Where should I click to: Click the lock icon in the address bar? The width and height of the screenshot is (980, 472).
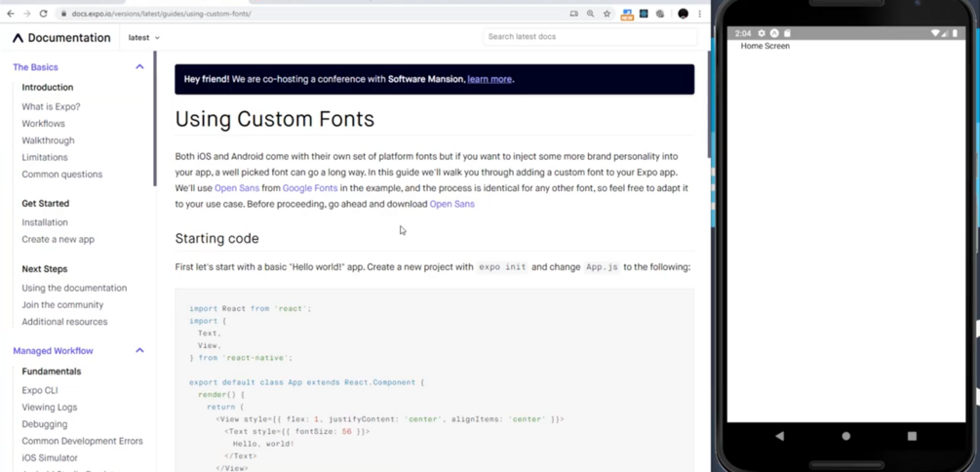click(x=63, y=14)
